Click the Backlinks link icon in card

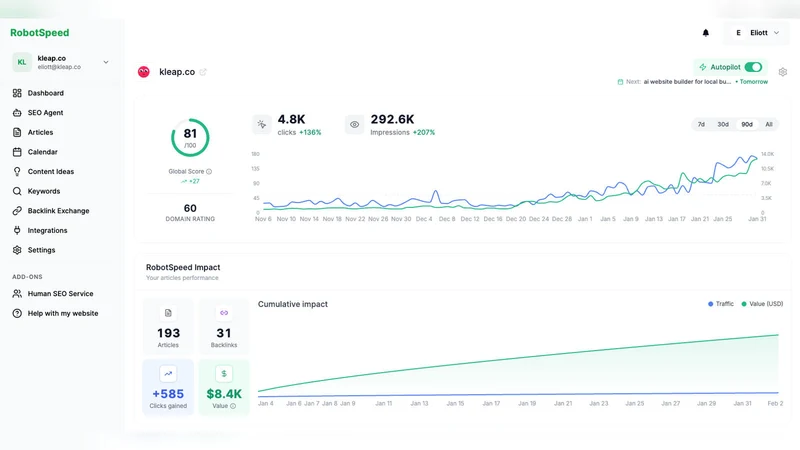pos(224,313)
